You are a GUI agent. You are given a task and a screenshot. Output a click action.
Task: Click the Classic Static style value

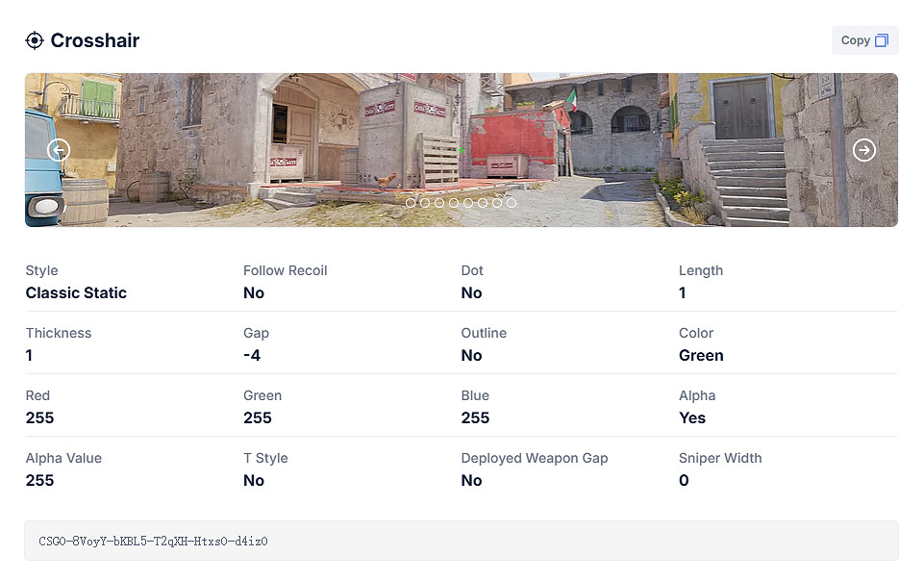pos(76,293)
